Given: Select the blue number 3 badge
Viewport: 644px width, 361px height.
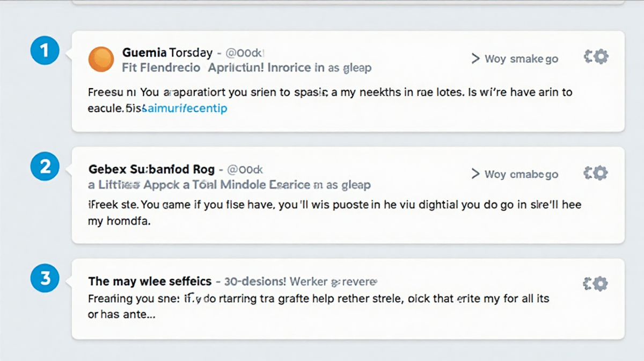Looking at the screenshot, I should (x=45, y=278).
